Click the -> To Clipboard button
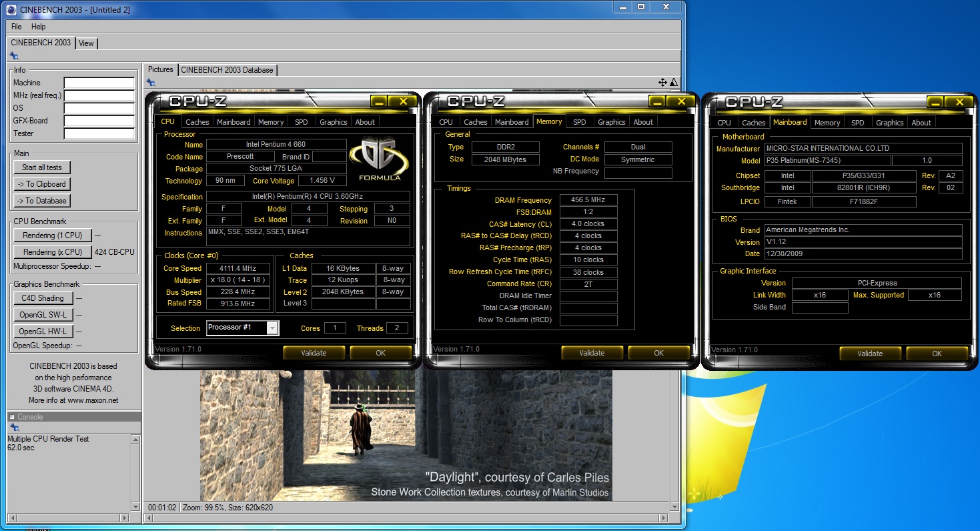 click(x=42, y=184)
